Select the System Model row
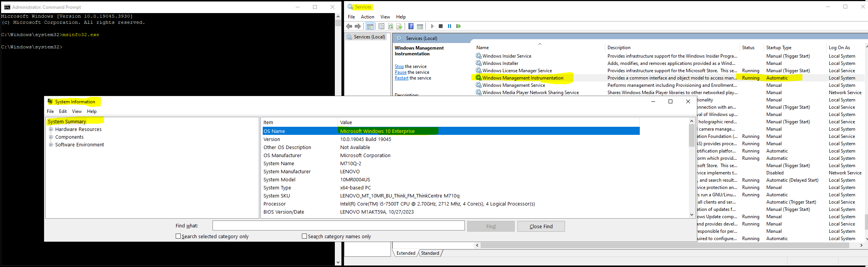 (451, 179)
